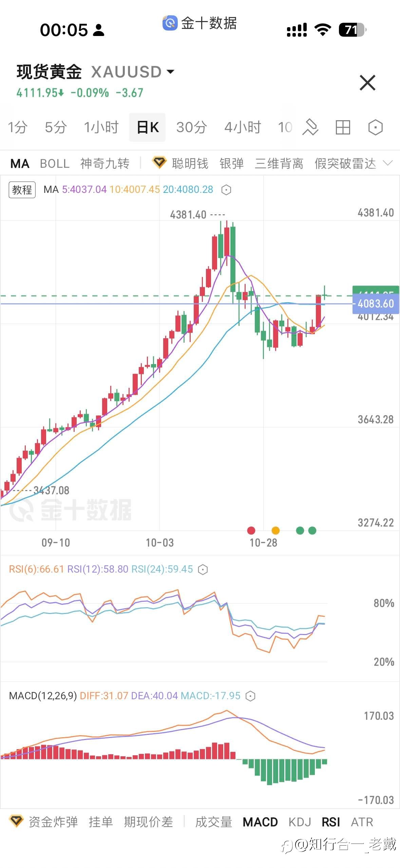Viewport: 400px width, 868px height.
Task: Toggle the BOLL overlay indicator
Action: (x=55, y=164)
